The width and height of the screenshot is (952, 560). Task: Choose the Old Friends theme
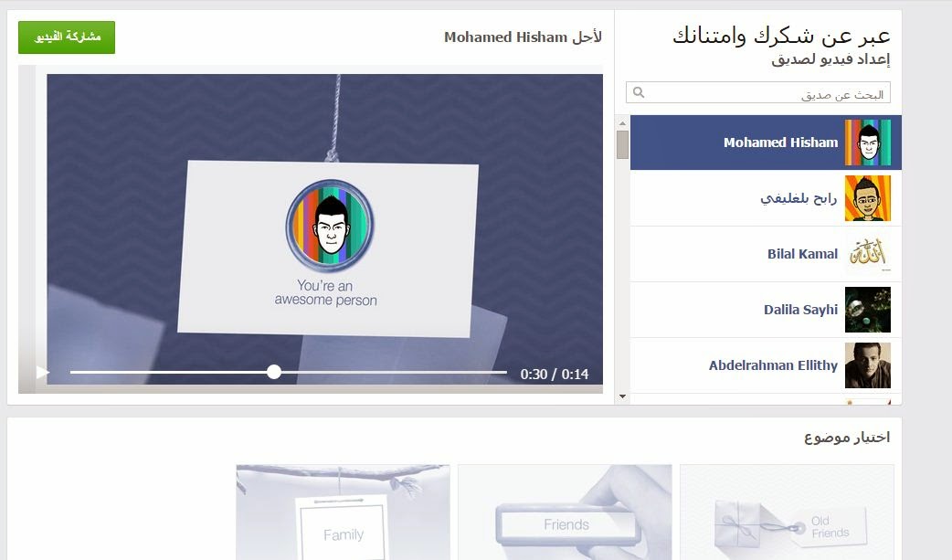pos(787,512)
